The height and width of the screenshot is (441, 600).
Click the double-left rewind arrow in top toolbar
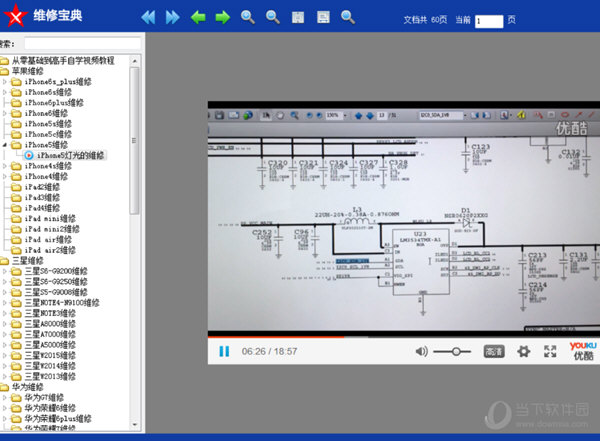tap(148, 17)
